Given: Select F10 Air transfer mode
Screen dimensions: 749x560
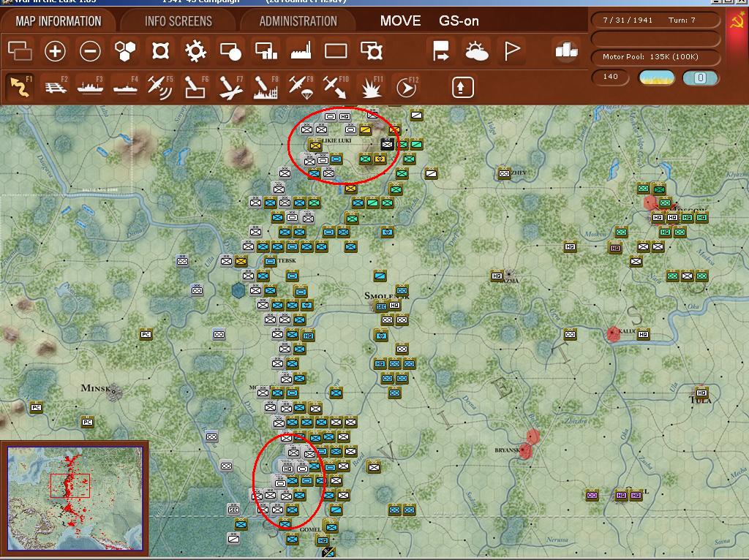Looking at the screenshot, I should pyautogui.click(x=336, y=88).
